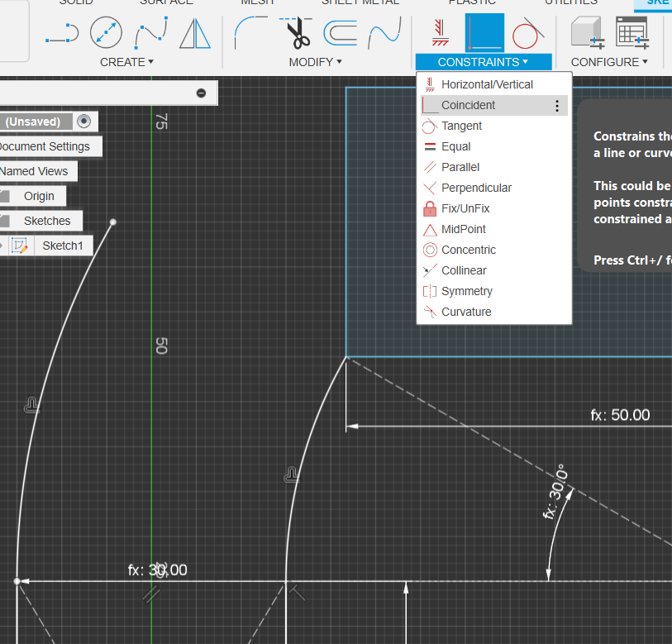The height and width of the screenshot is (644, 672).
Task: Toggle the active radio button beside Unsaved
Action: (84, 122)
